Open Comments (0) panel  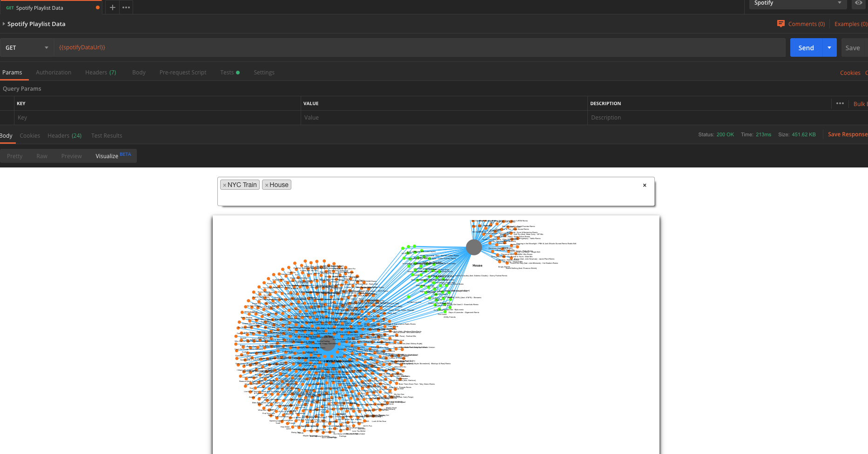tap(807, 24)
